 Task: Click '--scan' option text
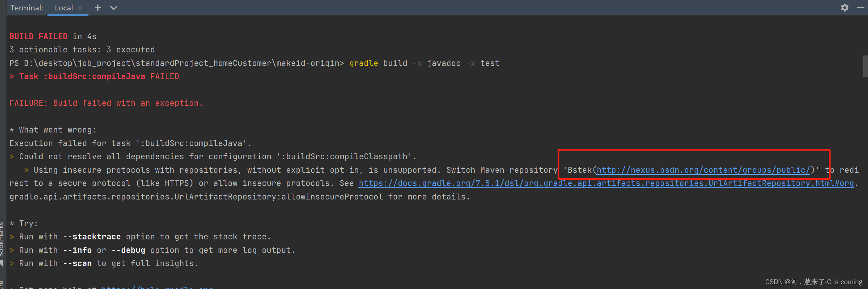coord(77,263)
